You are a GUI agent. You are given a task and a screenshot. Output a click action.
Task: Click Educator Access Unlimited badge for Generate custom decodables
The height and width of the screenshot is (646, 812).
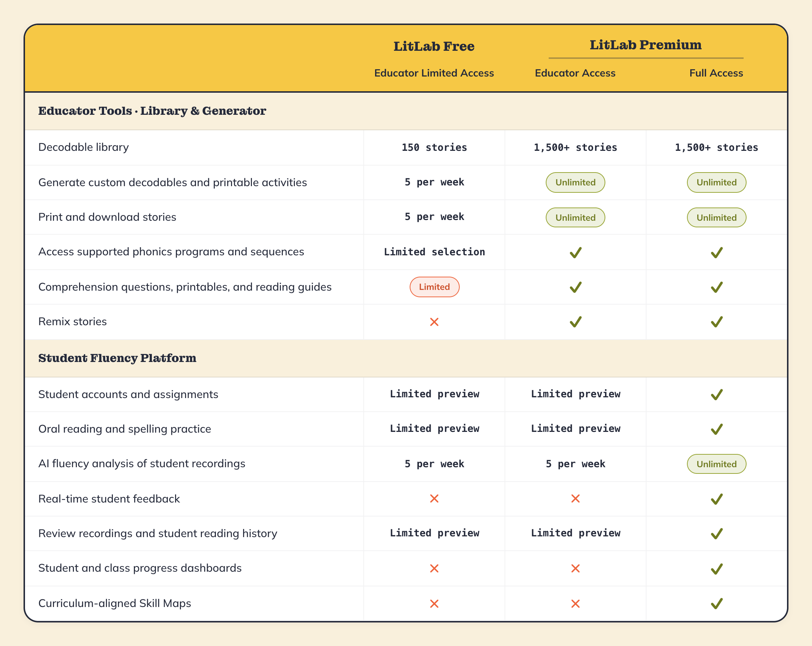pyautogui.click(x=576, y=182)
